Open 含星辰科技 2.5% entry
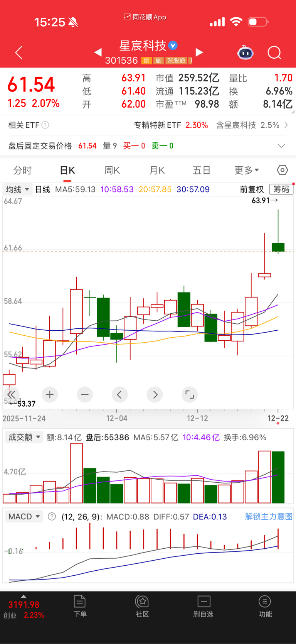296x644 pixels. 247,125
